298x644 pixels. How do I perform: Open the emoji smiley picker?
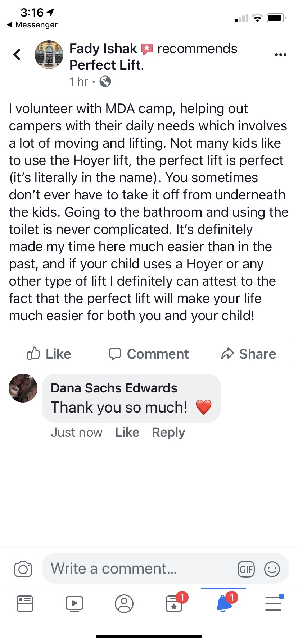tap(272, 569)
